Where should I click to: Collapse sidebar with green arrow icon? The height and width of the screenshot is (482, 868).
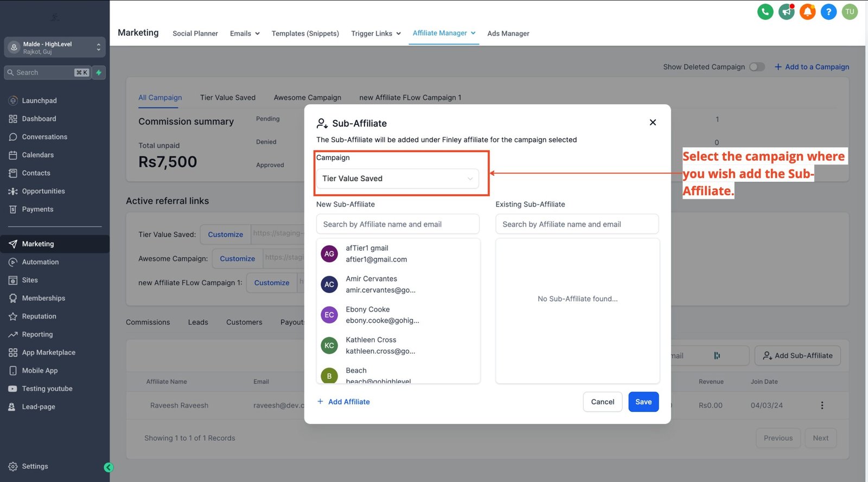pyautogui.click(x=108, y=467)
